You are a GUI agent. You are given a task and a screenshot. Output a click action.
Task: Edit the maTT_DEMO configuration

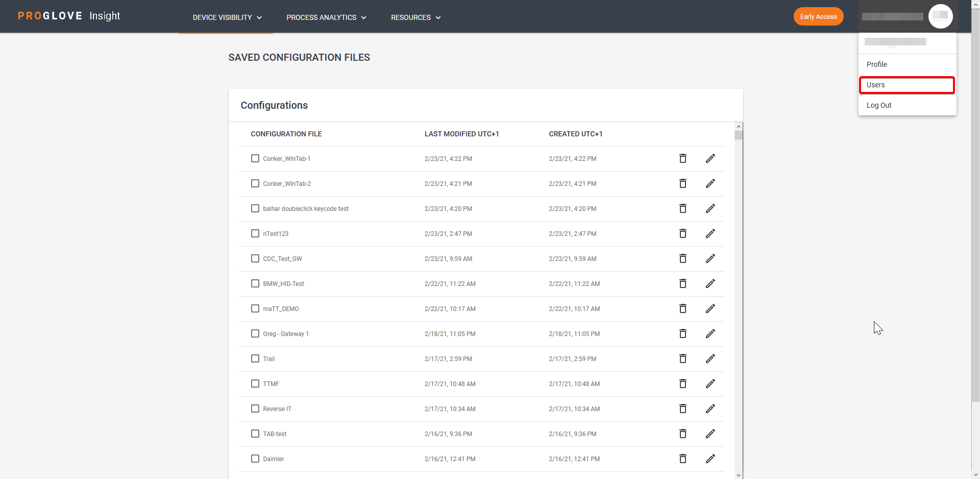click(x=710, y=308)
